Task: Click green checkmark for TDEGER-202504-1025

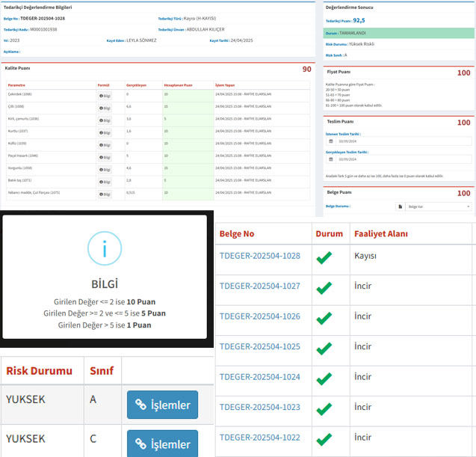Action: coord(324,348)
